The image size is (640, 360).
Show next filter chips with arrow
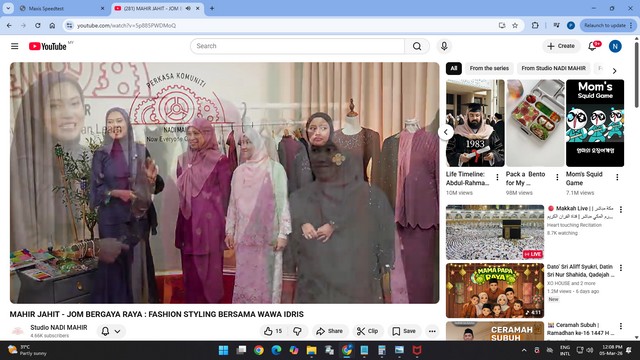click(x=614, y=71)
